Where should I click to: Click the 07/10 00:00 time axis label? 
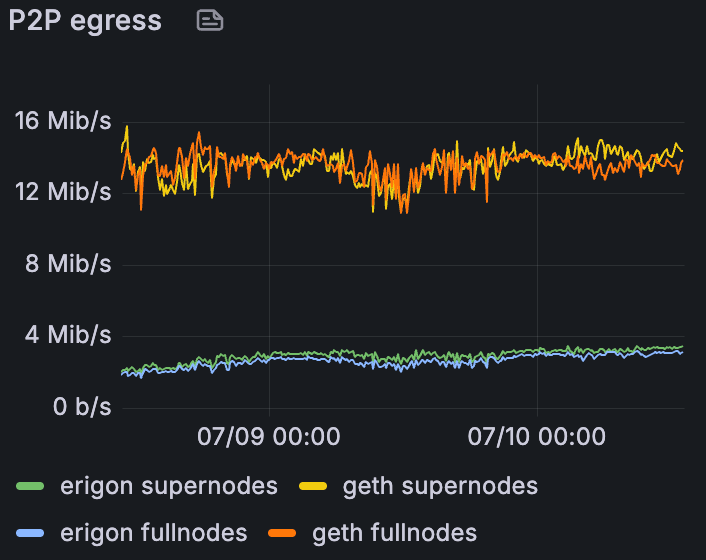(537, 437)
